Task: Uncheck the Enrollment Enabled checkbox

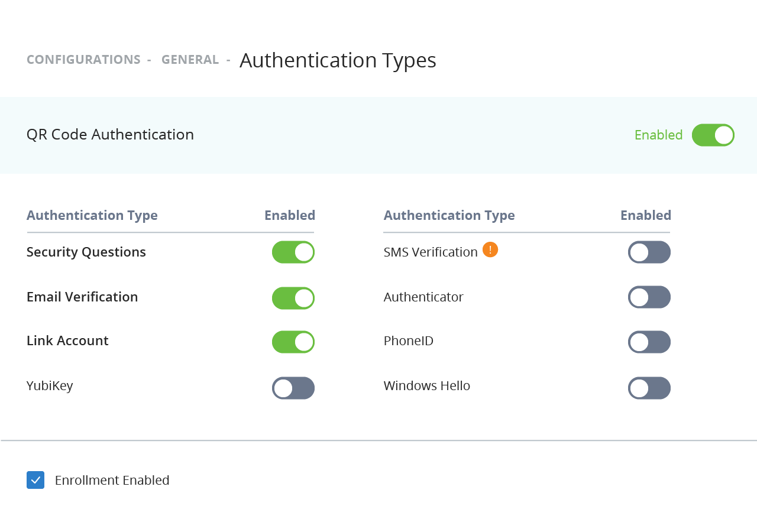Action: pos(35,480)
